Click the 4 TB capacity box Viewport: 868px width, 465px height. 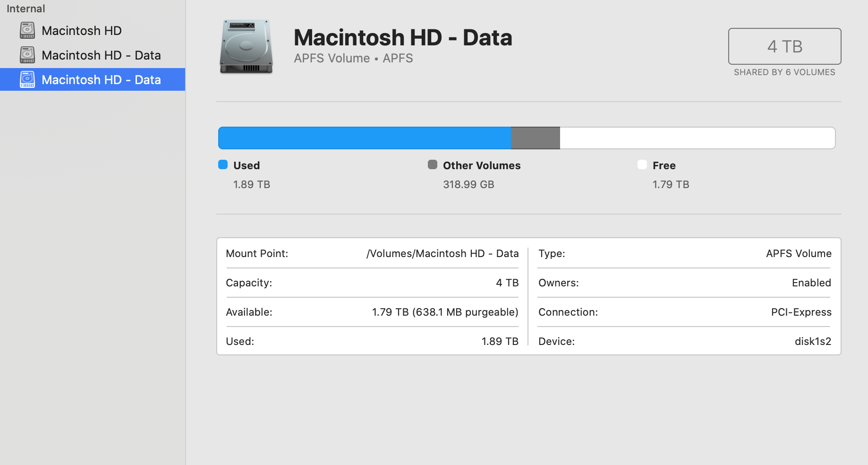(x=784, y=46)
